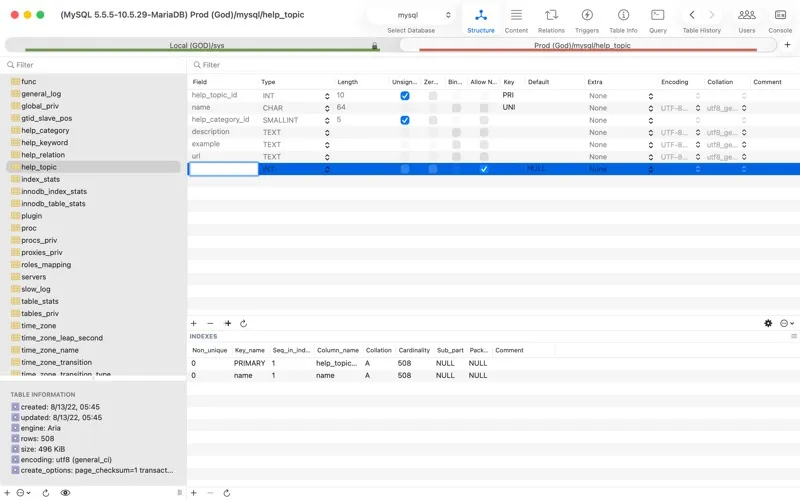Switch to Local (GOD)/sys connection tab

(x=196, y=45)
